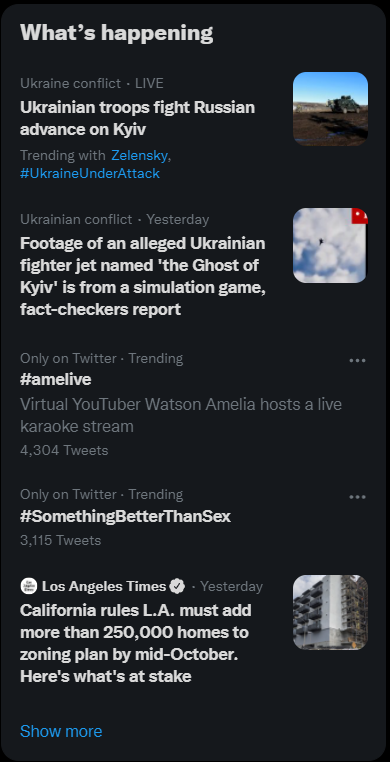Open the military vehicle thumbnail image
Viewport: 390px width, 762px height.
330,109
